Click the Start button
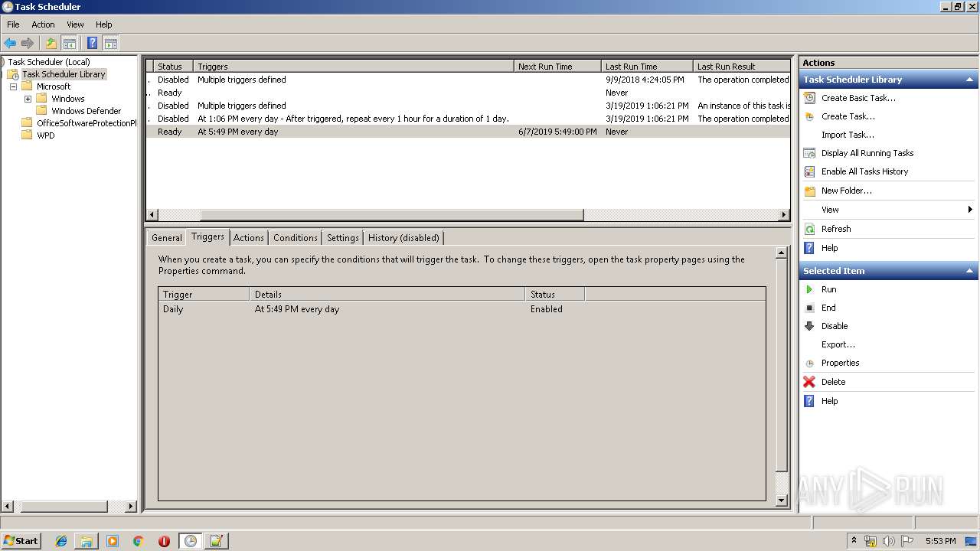Viewport: 980px width, 551px height. pyautogui.click(x=21, y=541)
